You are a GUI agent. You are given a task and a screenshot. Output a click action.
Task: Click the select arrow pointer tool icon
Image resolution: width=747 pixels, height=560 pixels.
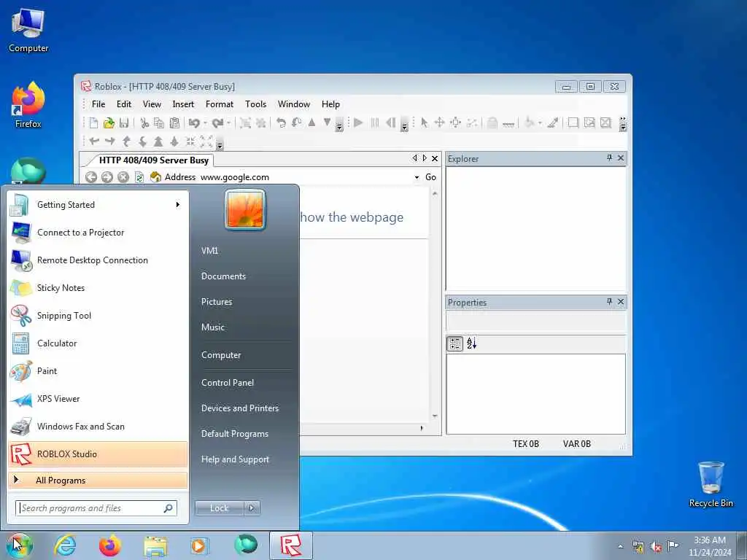tap(424, 122)
